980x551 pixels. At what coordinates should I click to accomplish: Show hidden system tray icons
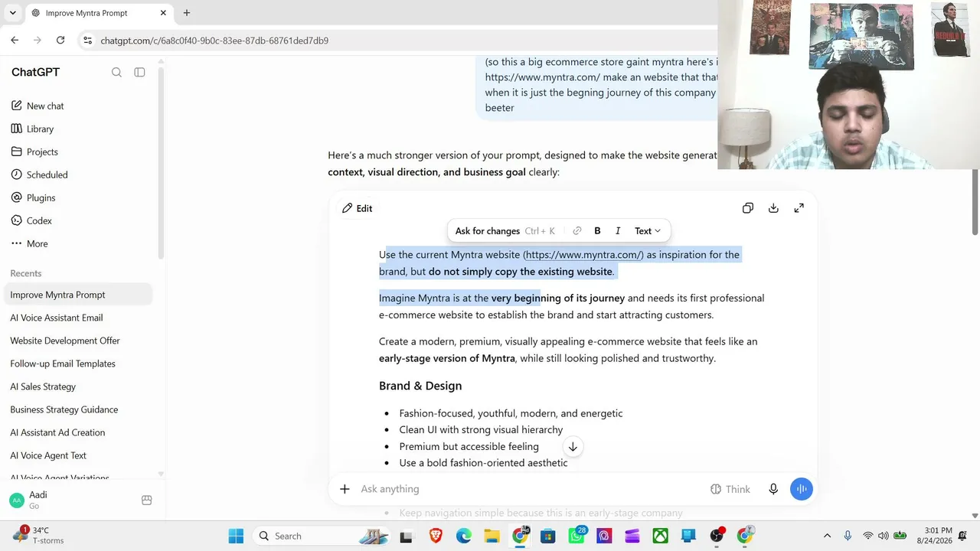click(827, 536)
